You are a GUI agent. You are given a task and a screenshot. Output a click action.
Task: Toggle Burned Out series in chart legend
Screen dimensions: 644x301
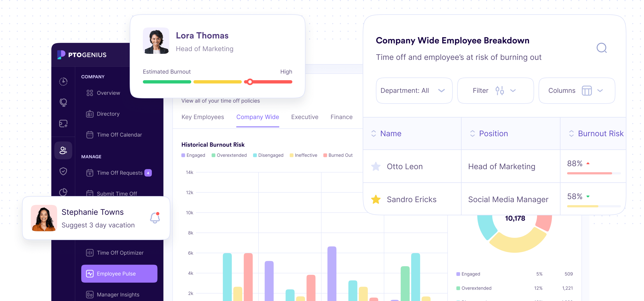click(338, 155)
